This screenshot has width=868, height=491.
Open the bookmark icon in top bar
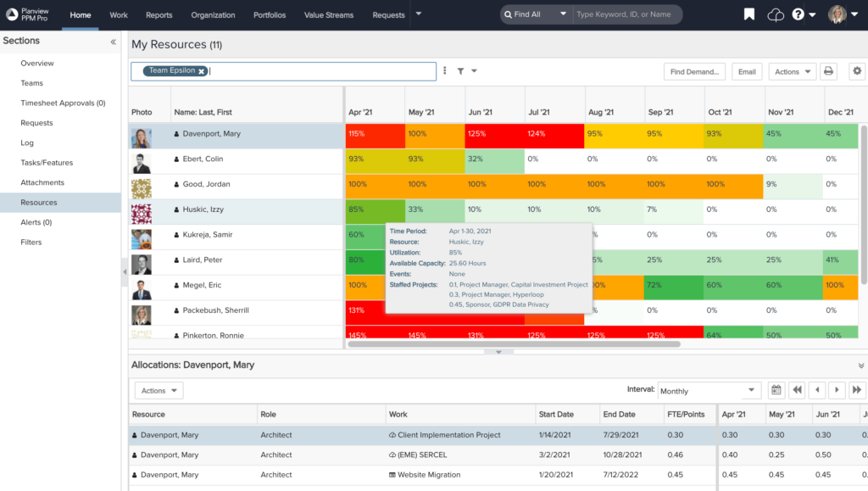(x=749, y=14)
